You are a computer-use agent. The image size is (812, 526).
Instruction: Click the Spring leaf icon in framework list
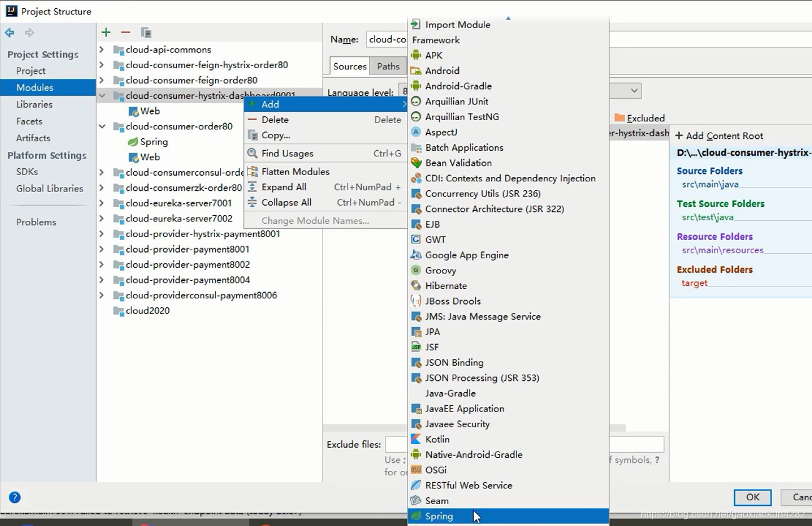click(x=416, y=516)
